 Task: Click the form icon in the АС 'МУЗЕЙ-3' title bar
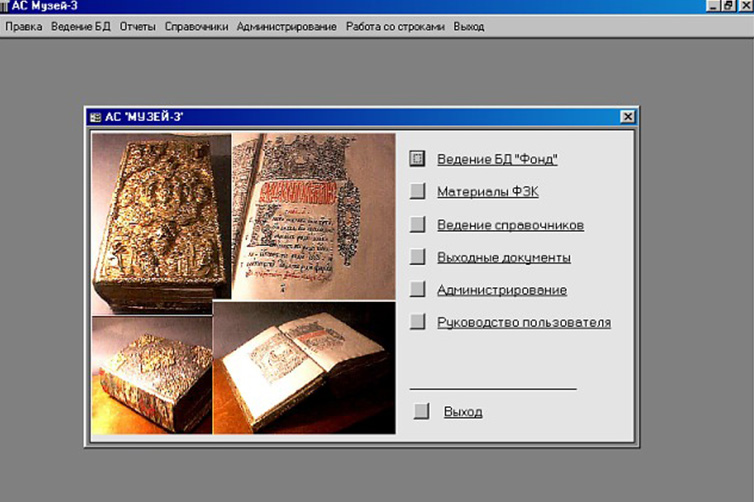click(x=96, y=117)
